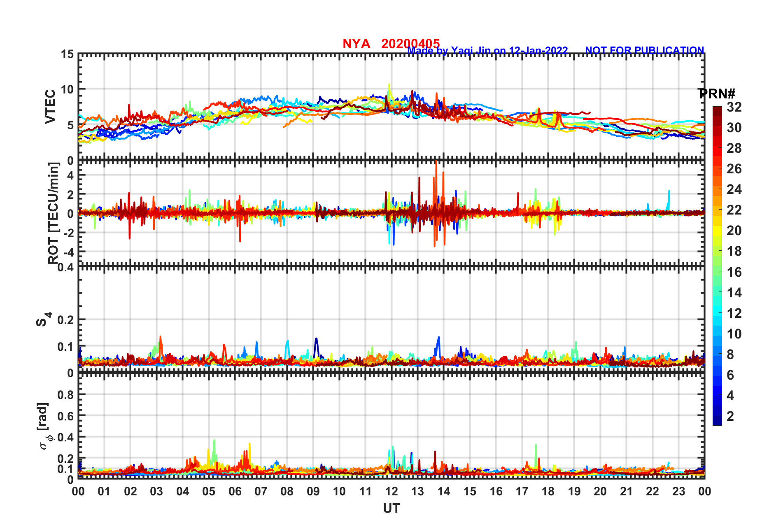Screen dimensions: 783x532
Task: Click the sigma phi axis tick label 0.8
Action: click(66, 394)
